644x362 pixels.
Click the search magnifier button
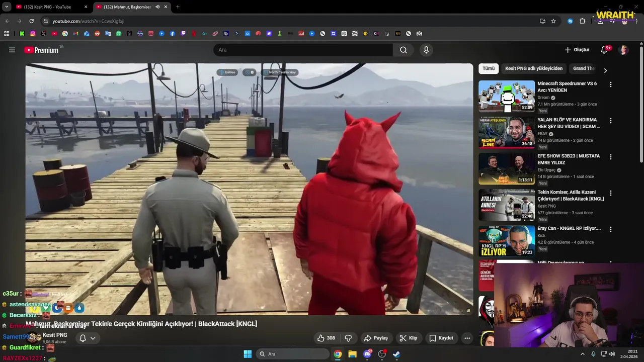(x=404, y=50)
